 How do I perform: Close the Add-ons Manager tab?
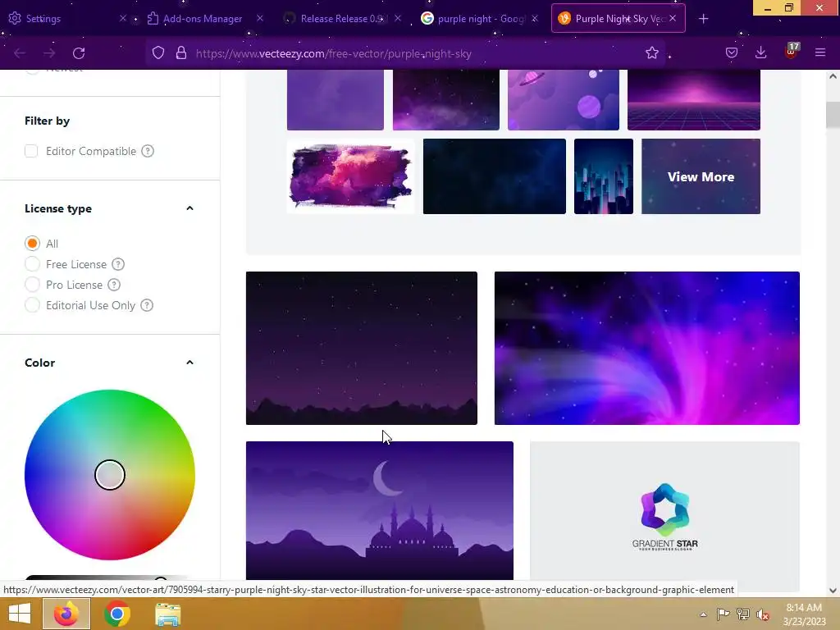(x=260, y=18)
